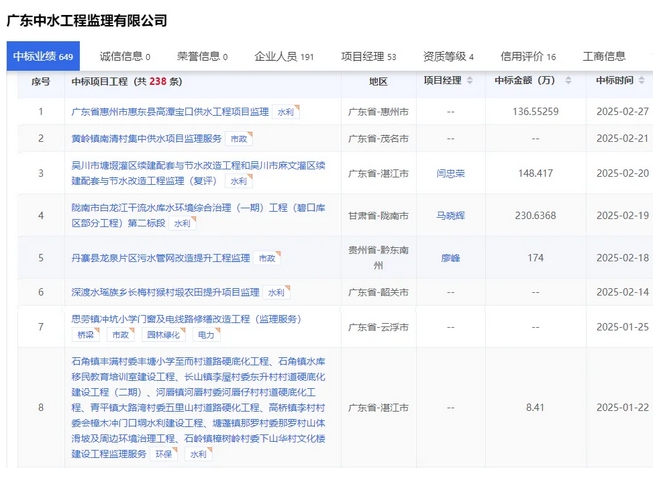The height and width of the screenshot is (487, 662).
Task: Select region cell 广东省-茂名市
Action: coord(378,139)
